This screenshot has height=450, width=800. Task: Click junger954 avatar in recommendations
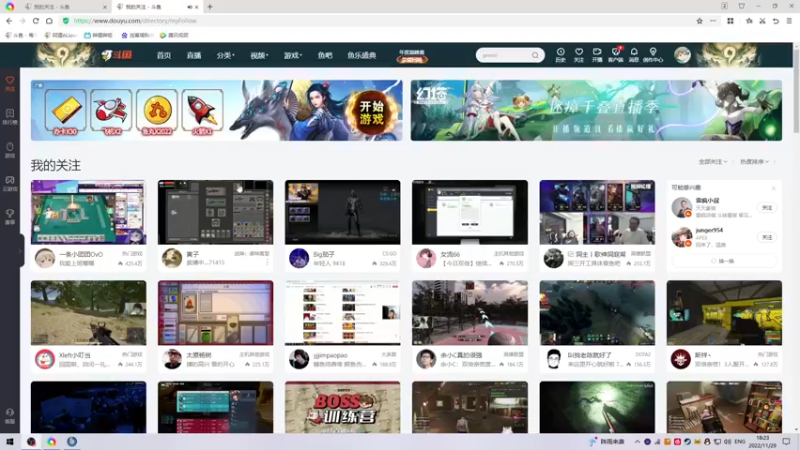coord(682,238)
